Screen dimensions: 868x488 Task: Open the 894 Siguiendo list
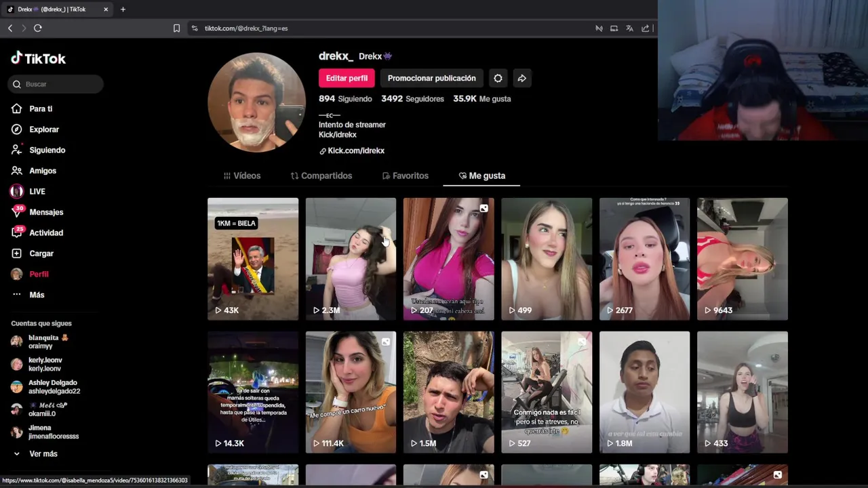(345, 99)
